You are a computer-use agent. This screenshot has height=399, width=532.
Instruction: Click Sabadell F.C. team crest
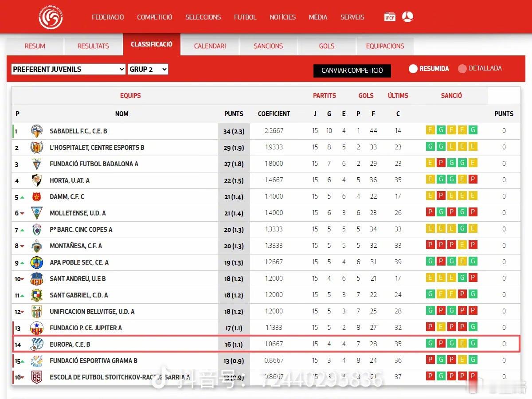click(37, 131)
